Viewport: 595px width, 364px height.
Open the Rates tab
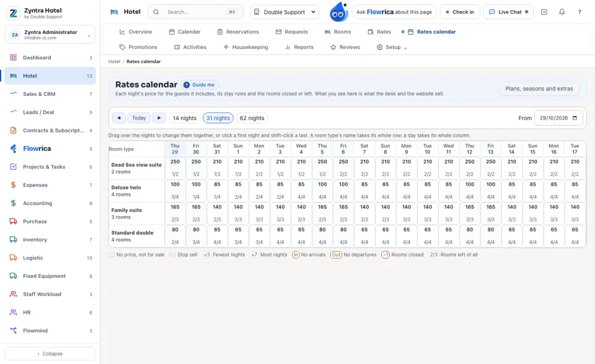379,32
